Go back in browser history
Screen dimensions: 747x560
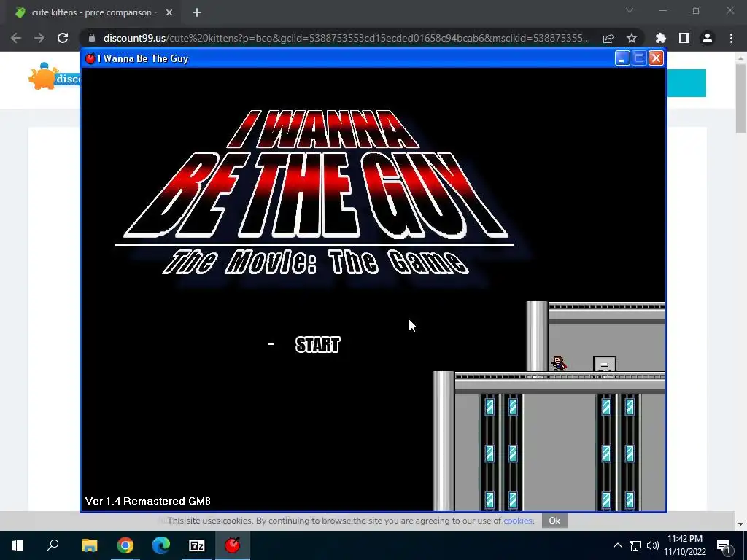pyautogui.click(x=16, y=38)
